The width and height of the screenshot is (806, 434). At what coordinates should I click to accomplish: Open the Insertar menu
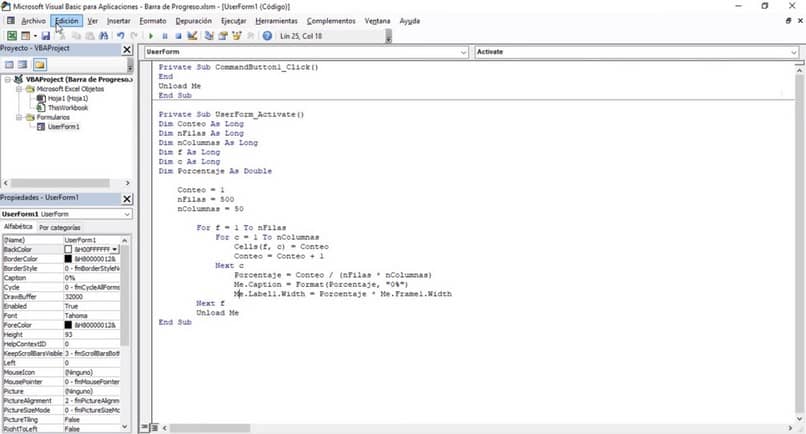118,20
